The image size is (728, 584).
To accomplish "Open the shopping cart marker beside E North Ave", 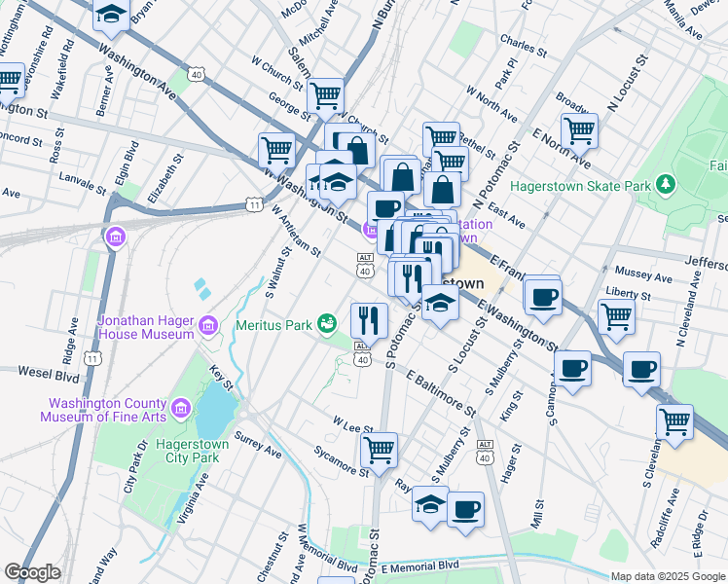I will (579, 131).
